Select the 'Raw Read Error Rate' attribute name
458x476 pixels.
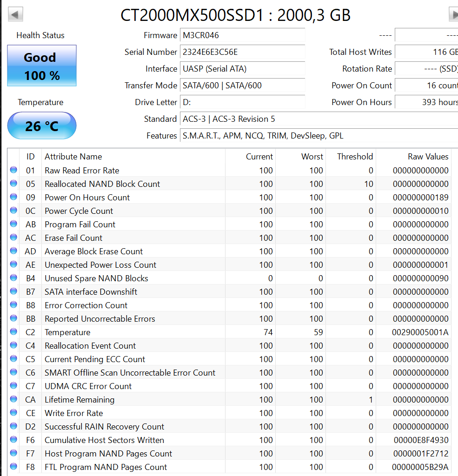[82, 171]
